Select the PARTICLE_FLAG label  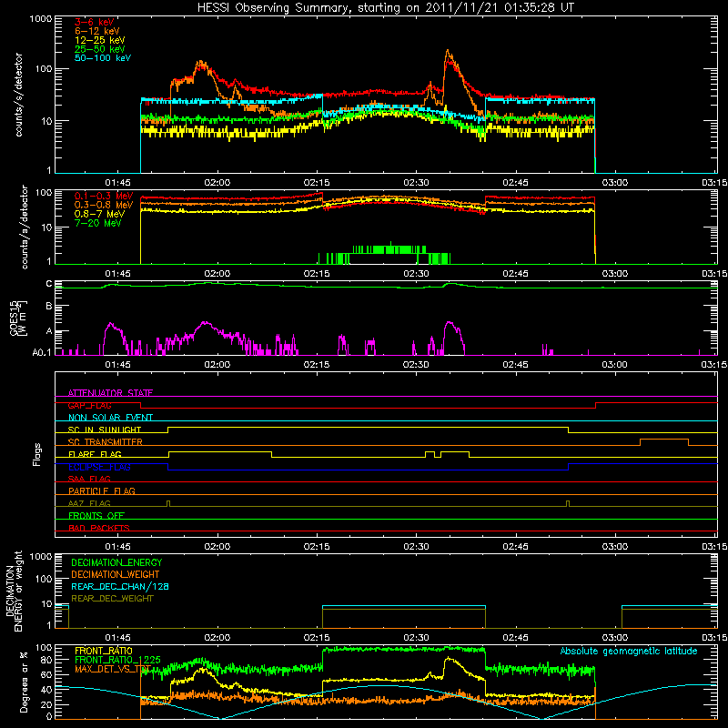click(102, 490)
